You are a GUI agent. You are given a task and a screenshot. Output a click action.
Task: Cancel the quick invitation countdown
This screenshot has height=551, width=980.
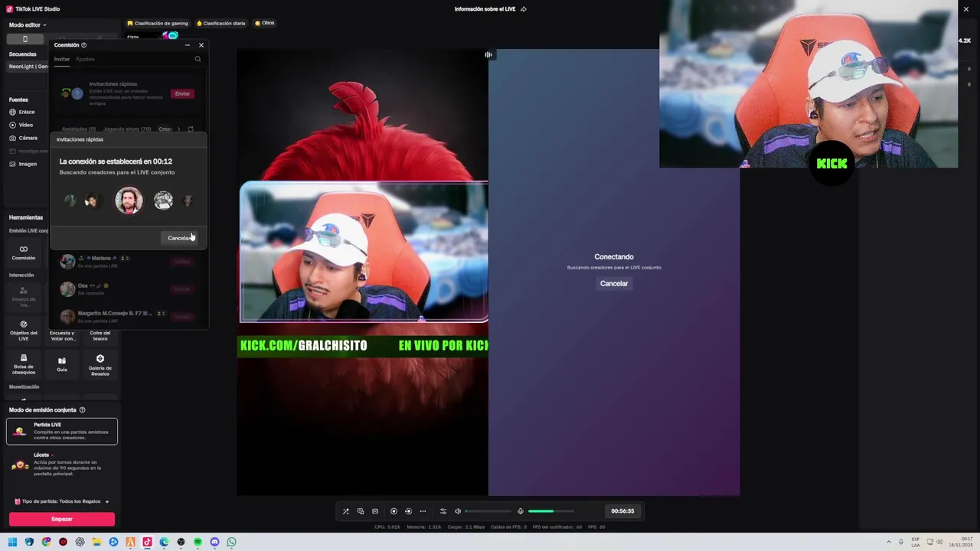click(x=181, y=238)
